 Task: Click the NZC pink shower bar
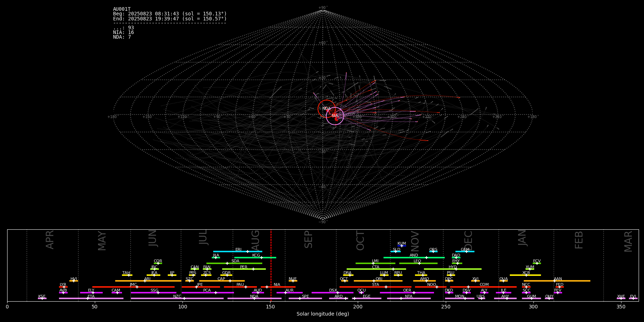pyautogui.click(x=177, y=298)
